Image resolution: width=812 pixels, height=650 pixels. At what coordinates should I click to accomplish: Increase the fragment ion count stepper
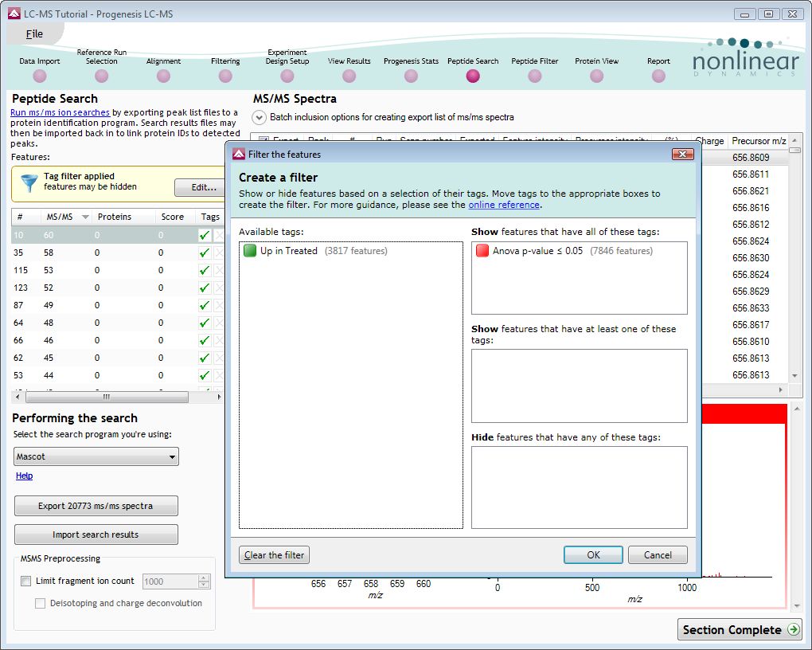point(204,578)
